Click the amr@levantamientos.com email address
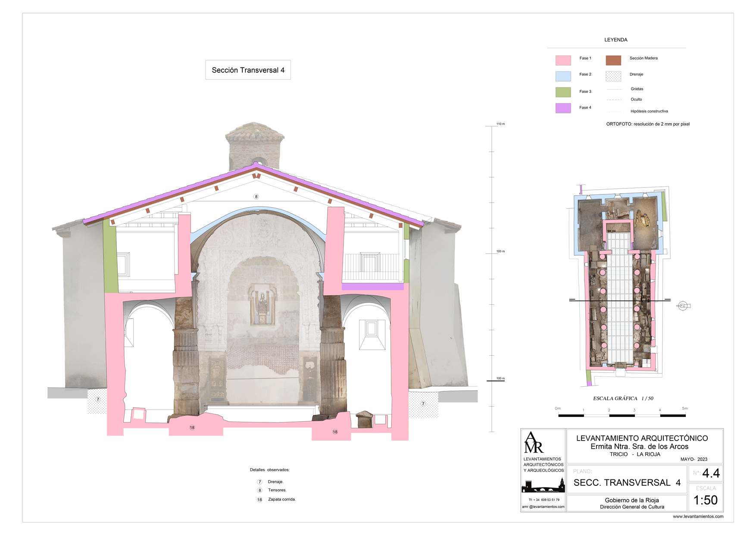The image size is (756, 535). coord(543,507)
